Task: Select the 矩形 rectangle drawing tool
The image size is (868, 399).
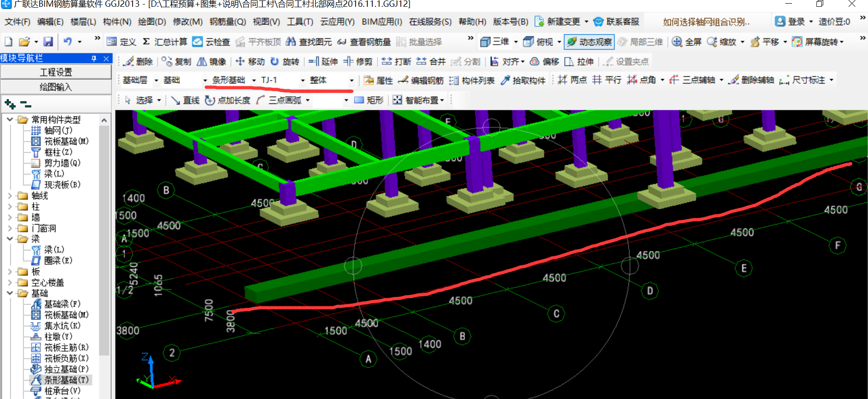Action: 369,100
